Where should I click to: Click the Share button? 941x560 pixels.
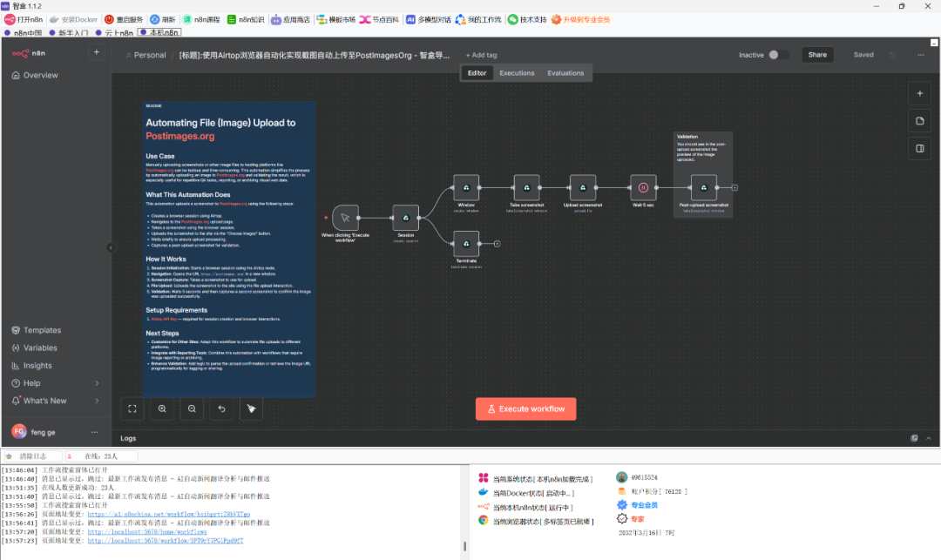tap(817, 55)
